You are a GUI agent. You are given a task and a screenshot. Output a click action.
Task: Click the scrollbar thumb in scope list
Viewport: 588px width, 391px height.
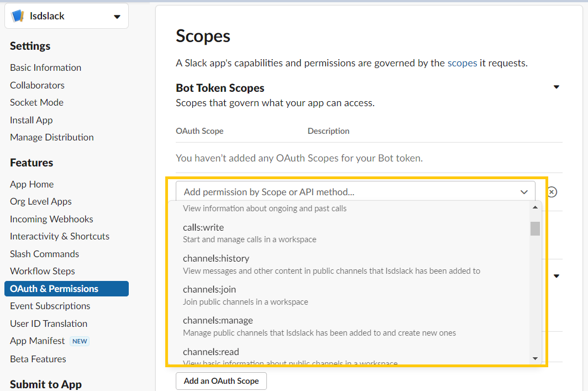(x=534, y=228)
